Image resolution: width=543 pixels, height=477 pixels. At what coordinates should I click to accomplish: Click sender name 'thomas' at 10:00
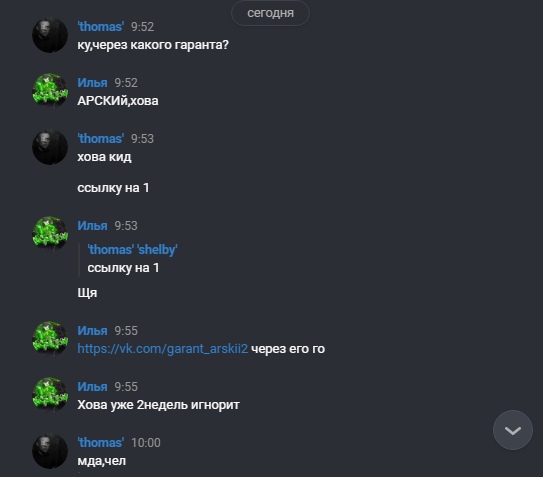100,443
